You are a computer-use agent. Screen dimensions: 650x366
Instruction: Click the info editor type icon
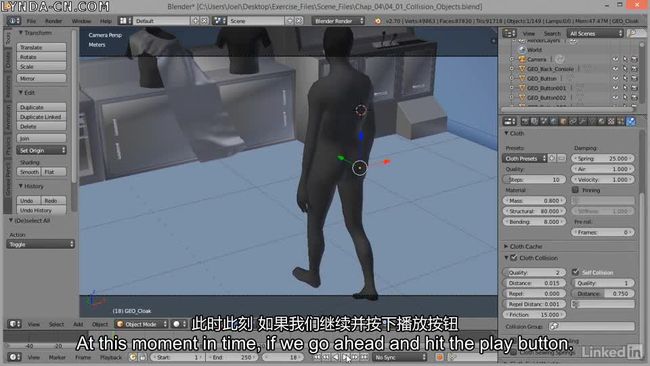[x=13, y=20]
